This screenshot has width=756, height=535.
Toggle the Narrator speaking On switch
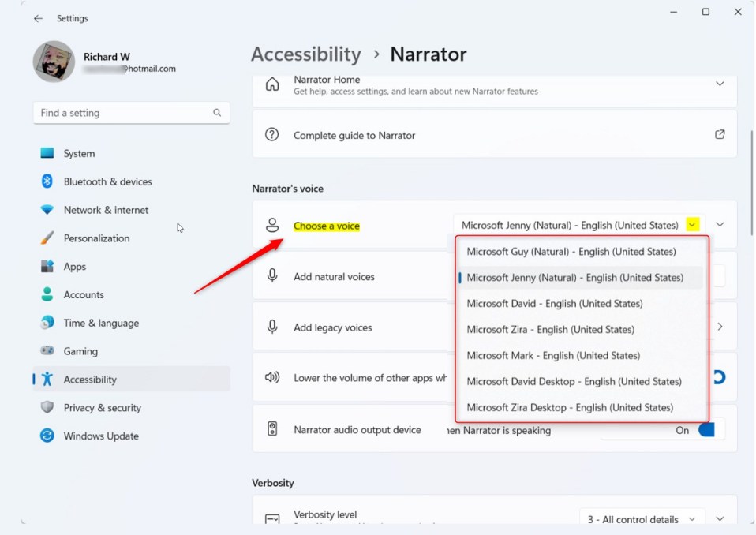tap(707, 430)
